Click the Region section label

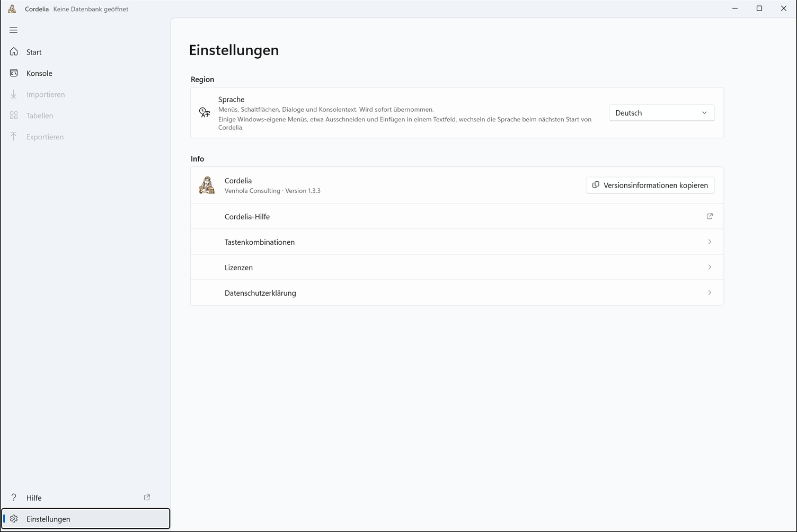pyautogui.click(x=202, y=79)
